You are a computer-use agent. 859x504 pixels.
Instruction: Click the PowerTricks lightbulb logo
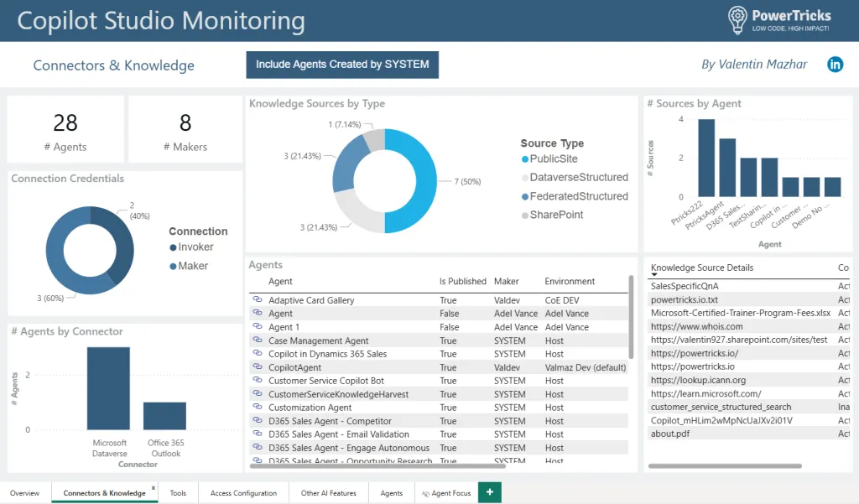pos(737,20)
